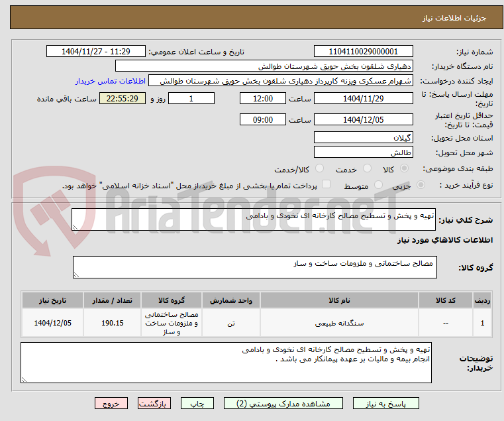
Task: Click the need number field 1104110029000001
Action: coord(363,52)
